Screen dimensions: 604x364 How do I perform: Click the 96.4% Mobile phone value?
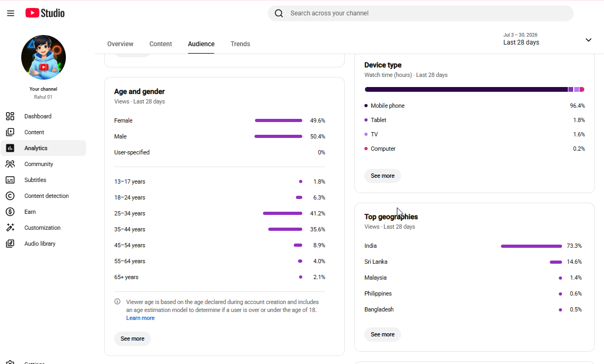pos(577,106)
